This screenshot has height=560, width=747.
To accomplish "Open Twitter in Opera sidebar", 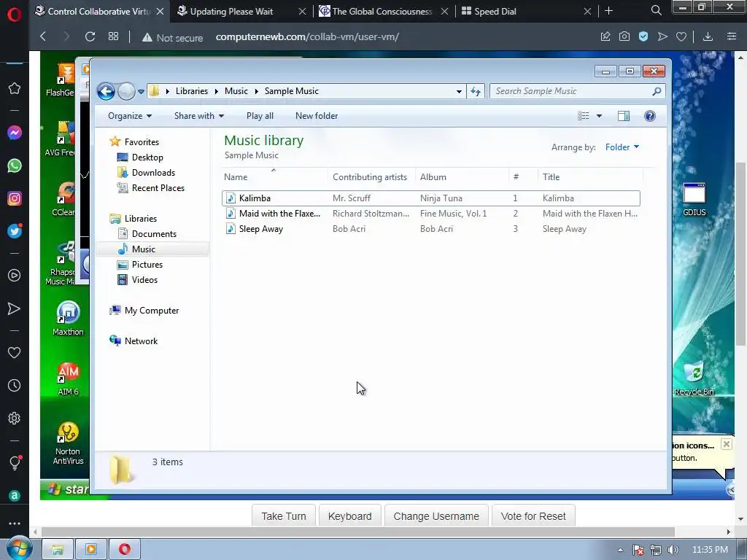I will tap(15, 231).
